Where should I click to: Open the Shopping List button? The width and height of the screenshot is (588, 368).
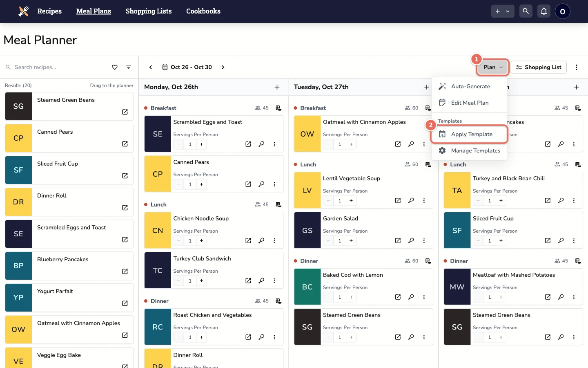click(539, 67)
